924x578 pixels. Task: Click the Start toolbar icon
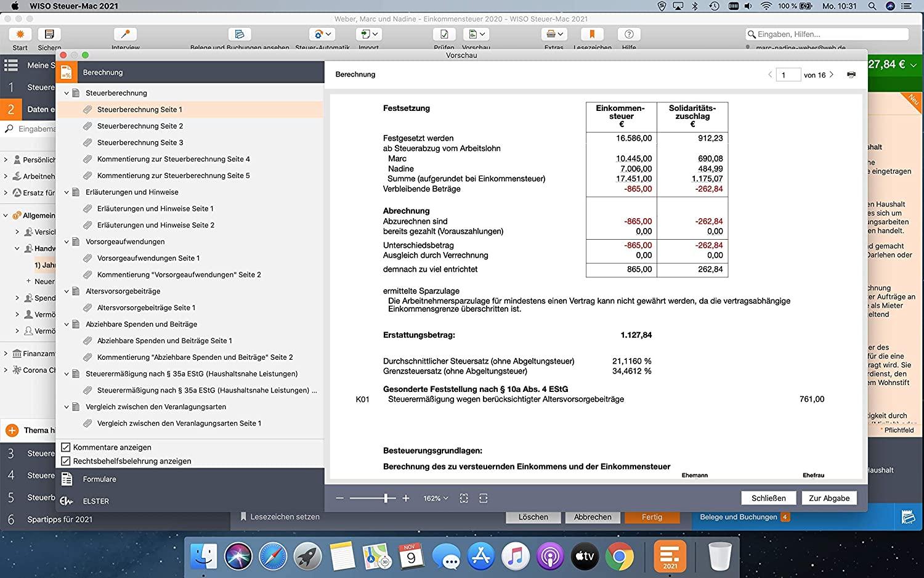tap(20, 35)
